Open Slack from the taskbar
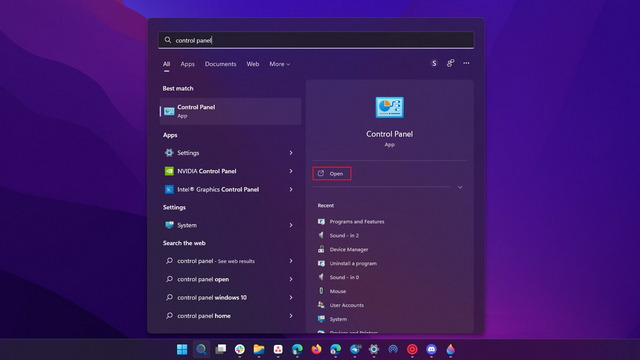Viewport: 640px width, 360px height. (x=240, y=349)
